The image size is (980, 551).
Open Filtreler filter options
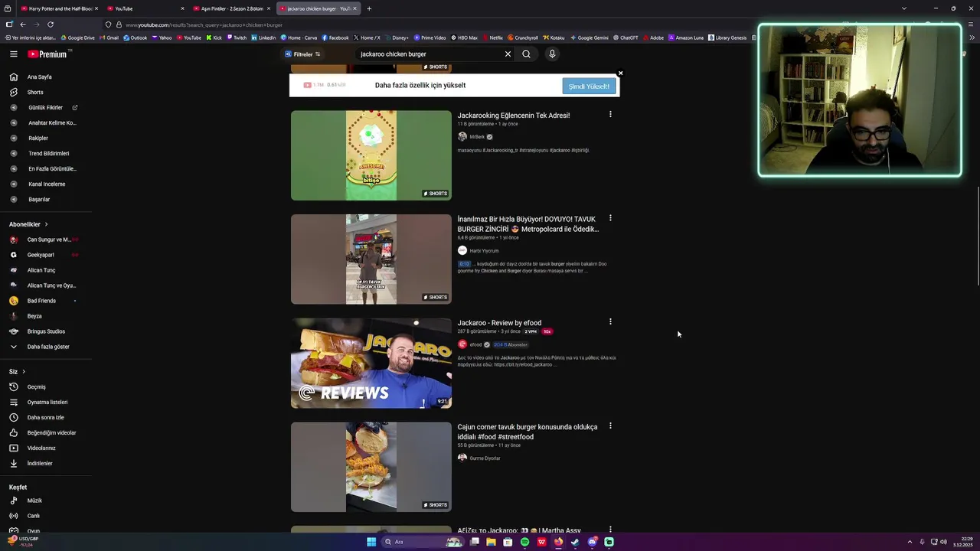[x=303, y=54]
